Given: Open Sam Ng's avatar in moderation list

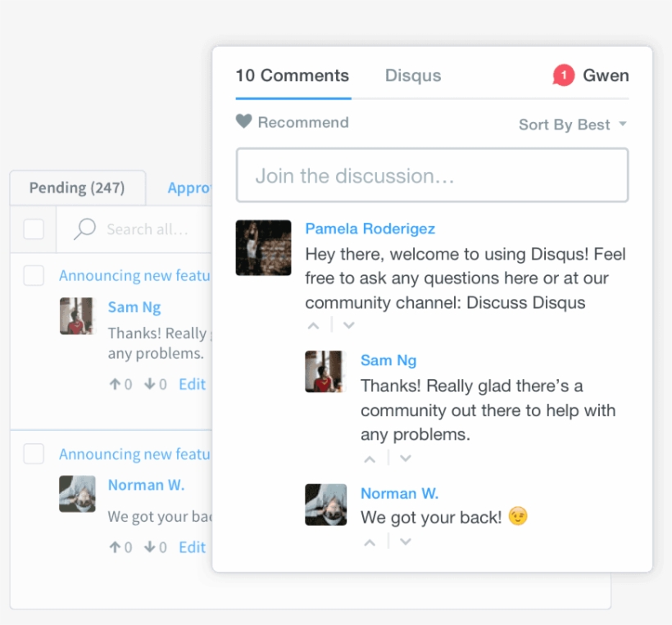Looking at the screenshot, I should 77,315.
